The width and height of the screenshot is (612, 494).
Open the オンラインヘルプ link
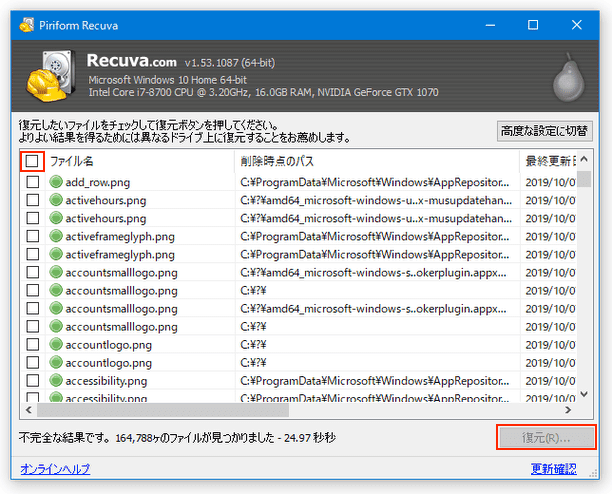click(55, 469)
